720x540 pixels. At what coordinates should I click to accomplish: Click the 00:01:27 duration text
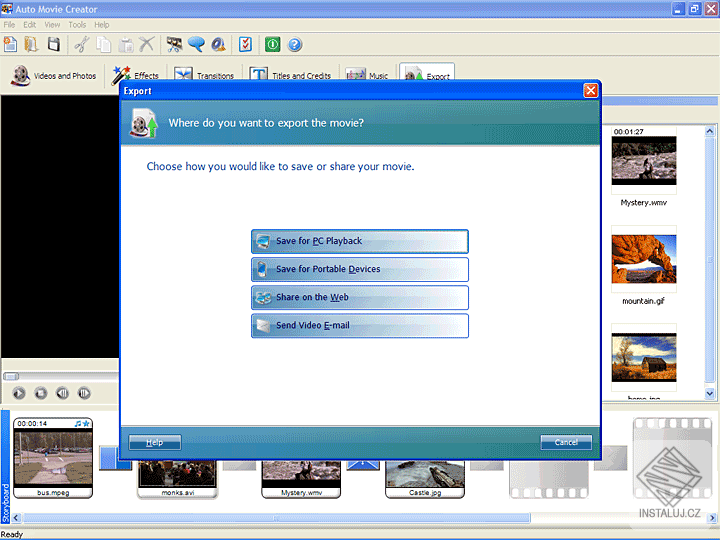[629, 132]
